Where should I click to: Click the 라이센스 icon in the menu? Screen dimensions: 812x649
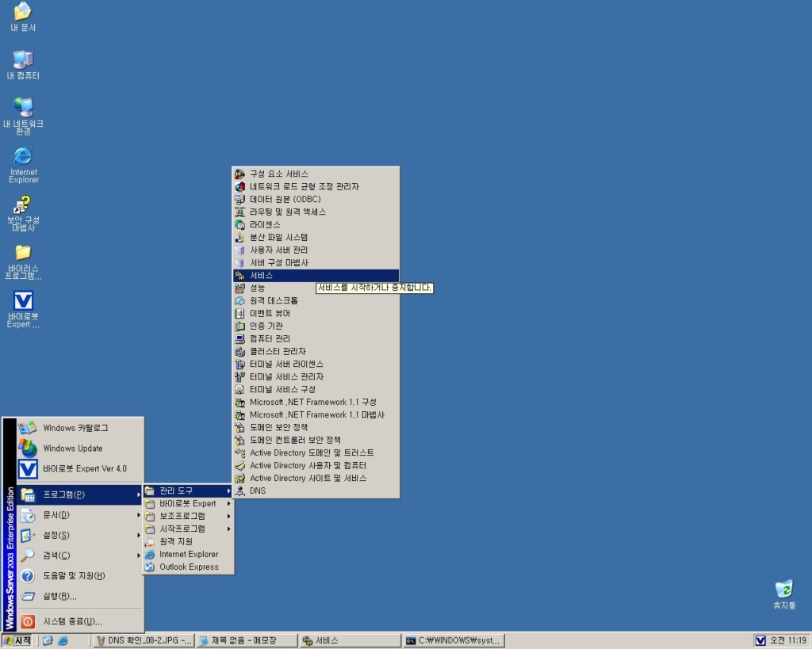click(x=239, y=224)
